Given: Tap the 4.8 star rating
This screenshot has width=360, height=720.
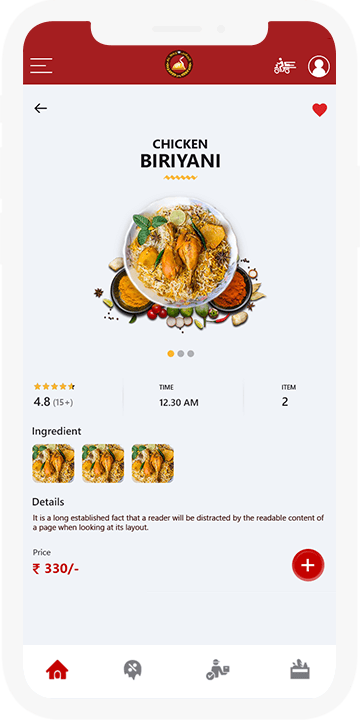Looking at the screenshot, I should 54,395.
